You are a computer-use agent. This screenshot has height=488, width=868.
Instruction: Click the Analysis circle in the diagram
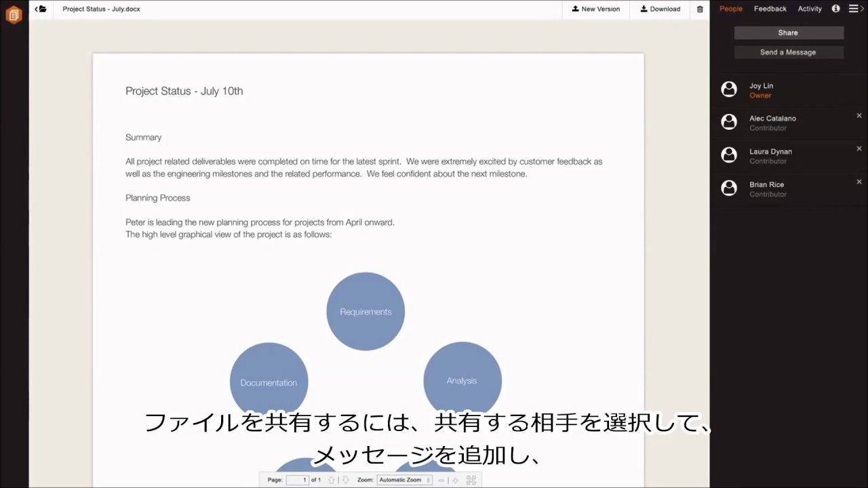462,381
